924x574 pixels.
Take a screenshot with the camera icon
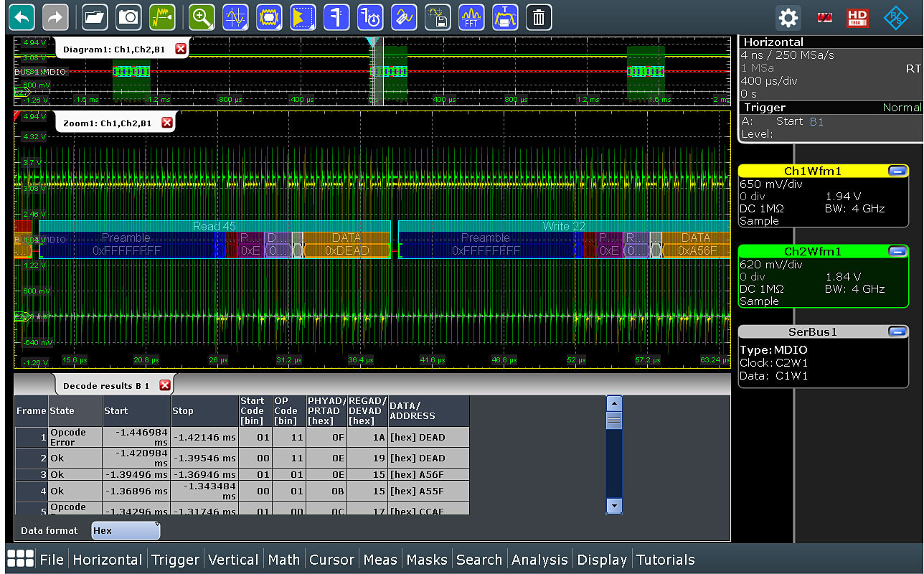coord(129,17)
